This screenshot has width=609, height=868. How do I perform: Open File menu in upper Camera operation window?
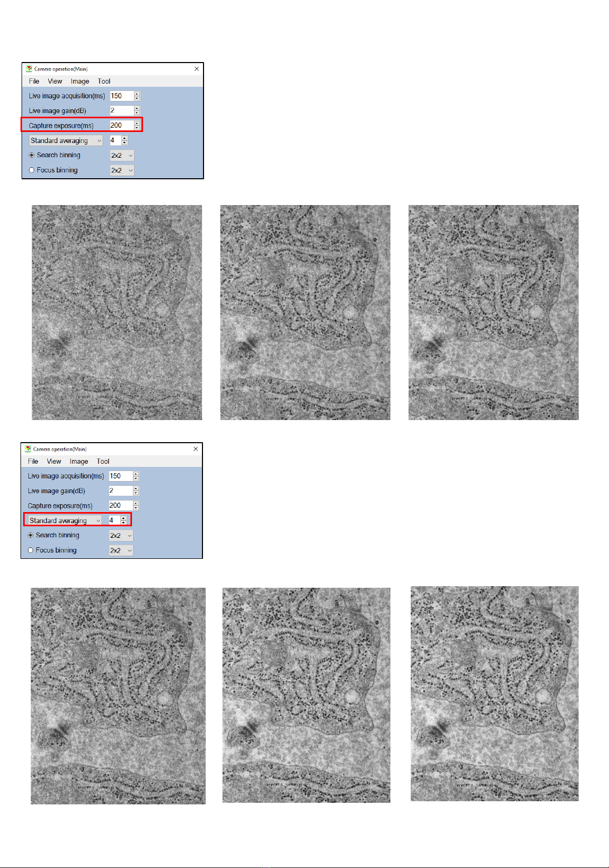pyautogui.click(x=34, y=81)
